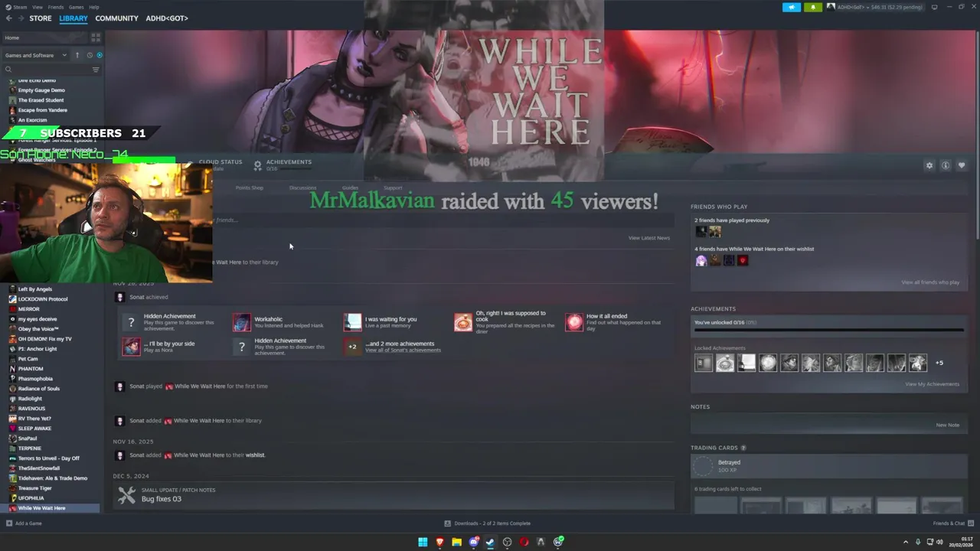The width and height of the screenshot is (980, 551).
Task: Open the green bell notifications button
Action: coord(812,7)
